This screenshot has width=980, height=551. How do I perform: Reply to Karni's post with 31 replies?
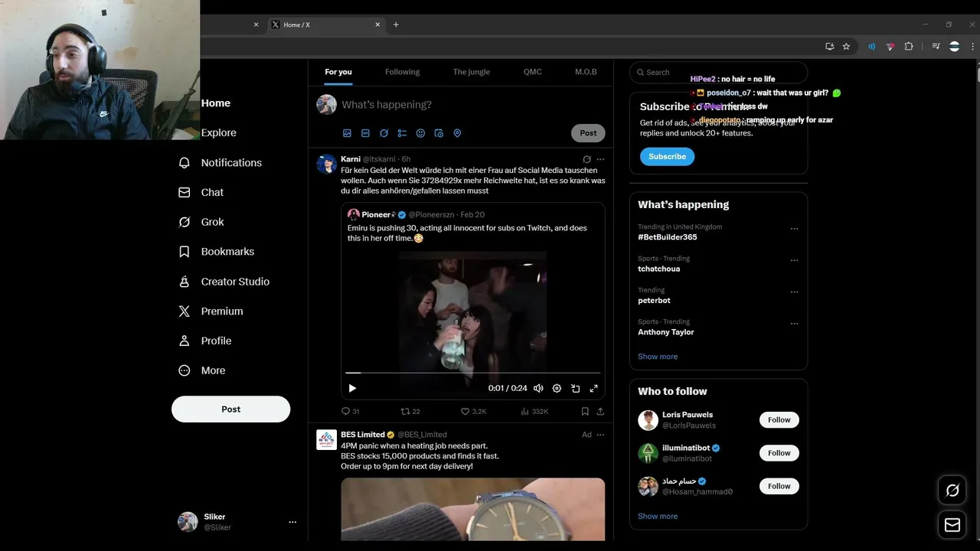pyautogui.click(x=351, y=411)
